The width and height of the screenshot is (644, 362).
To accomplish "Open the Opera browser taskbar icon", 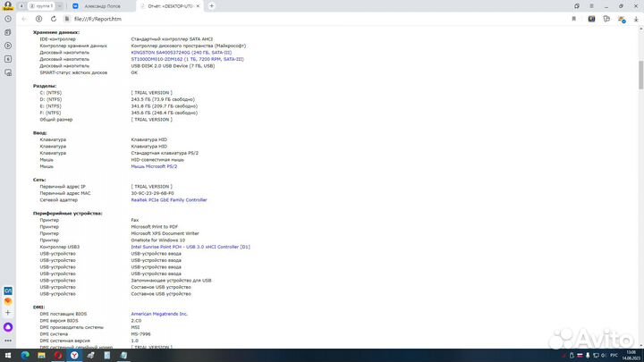I will [x=56, y=355].
